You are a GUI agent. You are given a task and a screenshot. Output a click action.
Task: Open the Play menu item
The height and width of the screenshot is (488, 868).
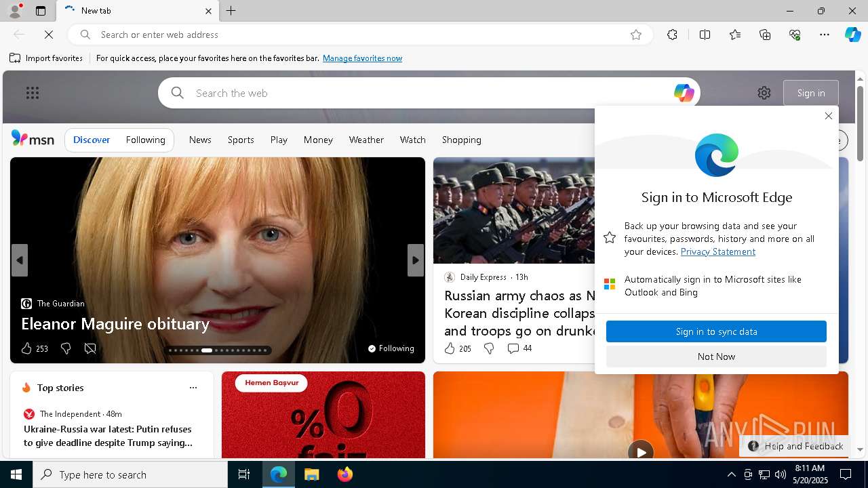(279, 140)
